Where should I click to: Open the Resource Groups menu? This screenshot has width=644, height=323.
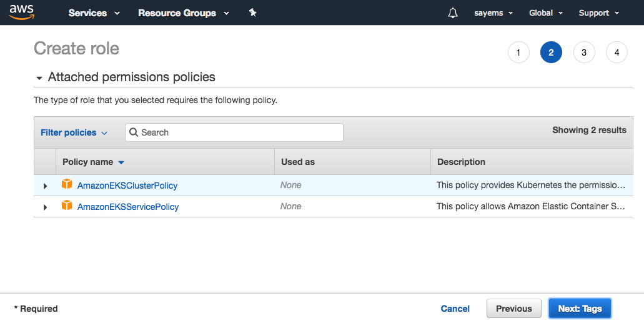(x=183, y=12)
